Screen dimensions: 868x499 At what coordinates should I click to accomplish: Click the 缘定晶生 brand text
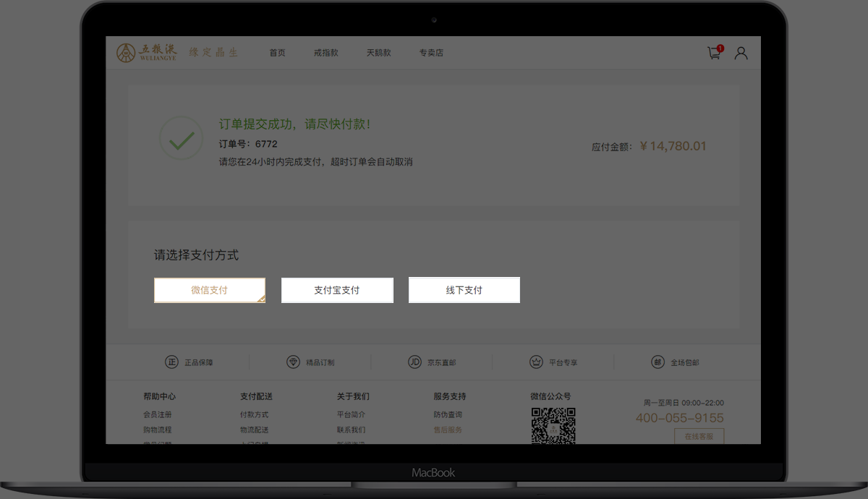(x=213, y=53)
